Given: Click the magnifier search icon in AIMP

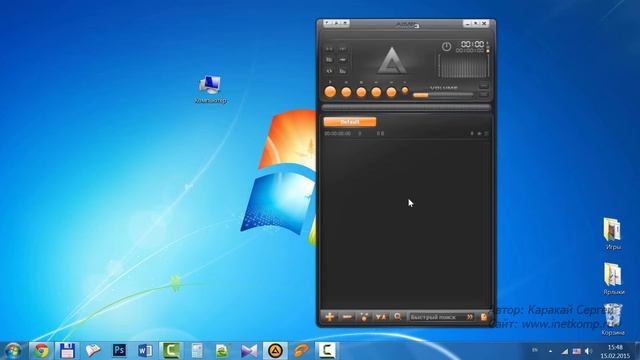Looking at the screenshot, I should coord(398,317).
